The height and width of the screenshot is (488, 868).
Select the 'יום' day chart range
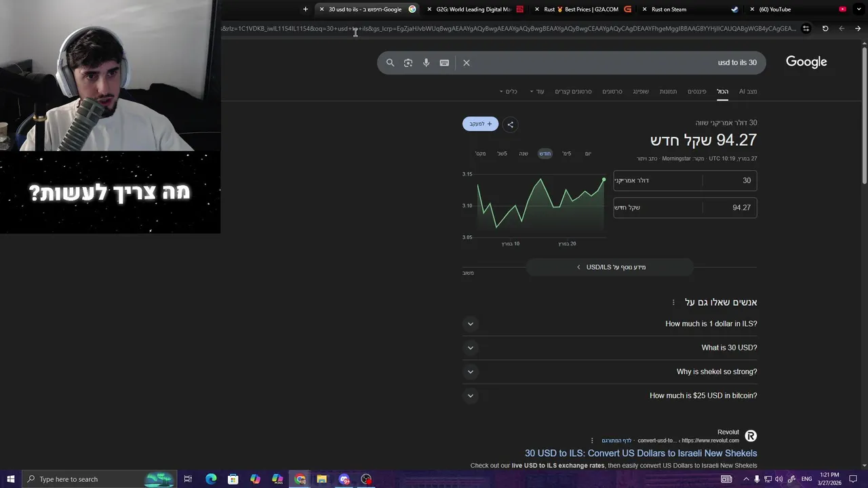pyautogui.click(x=588, y=154)
